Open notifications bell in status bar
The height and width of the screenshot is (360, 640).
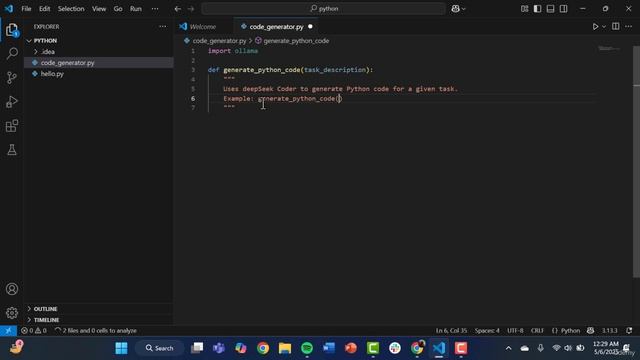629,331
